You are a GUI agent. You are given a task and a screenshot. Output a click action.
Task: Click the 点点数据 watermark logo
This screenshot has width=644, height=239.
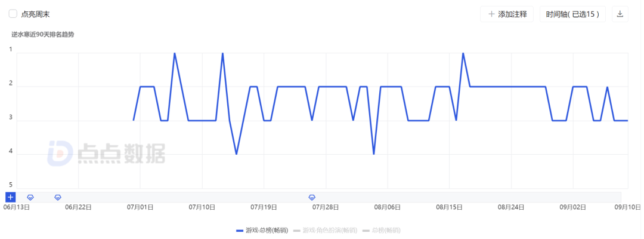[107, 152]
